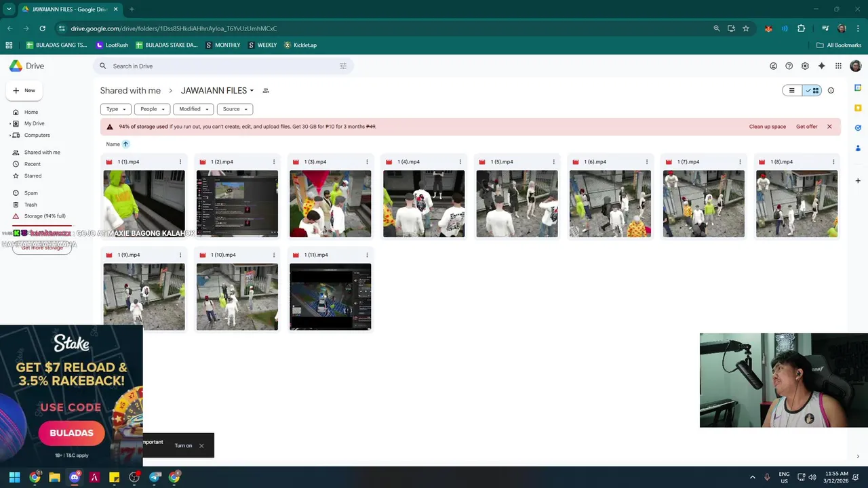Viewport: 868px width, 488px height.
Task: Open search options slider icon in search bar
Action: (x=342, y=66)
